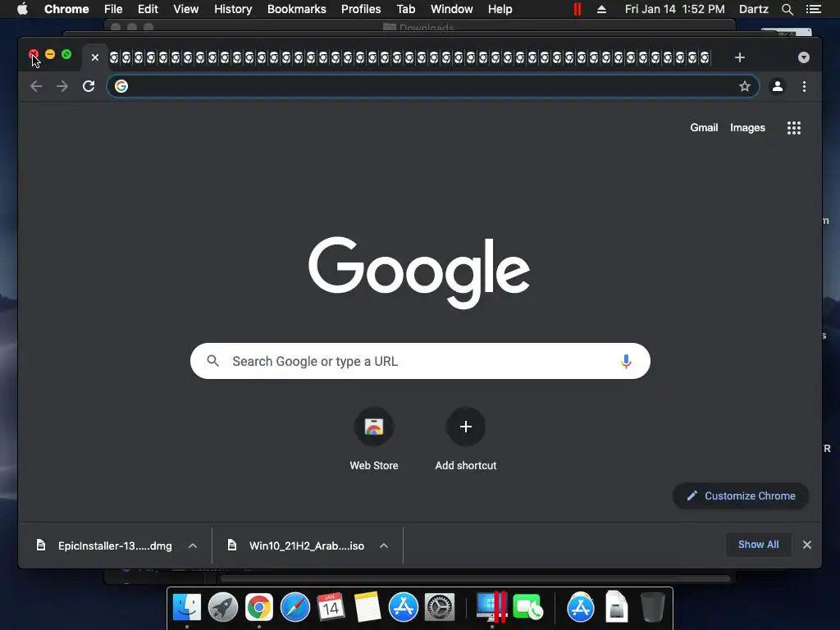Open the Chrome application menu
Image resolution: width=840 pixels, height=630 pixels.
[x=66, y=9]
